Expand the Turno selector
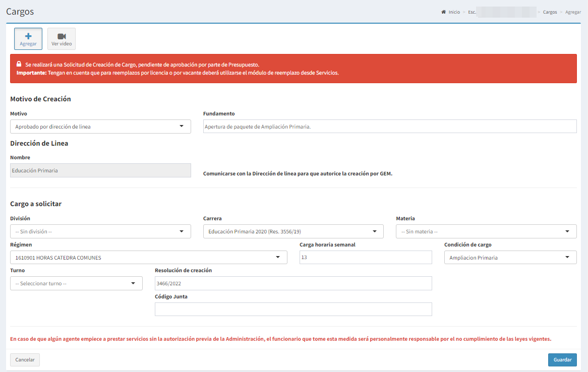The image size is (588, 372). 76,283
